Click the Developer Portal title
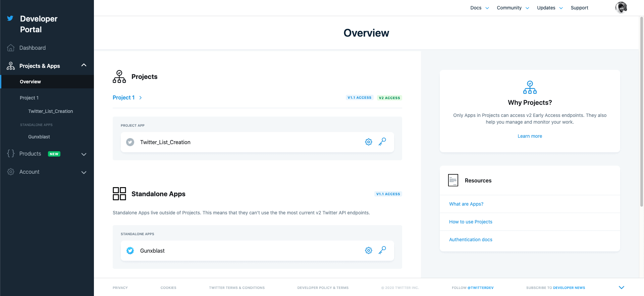 (x=39, y=24)
